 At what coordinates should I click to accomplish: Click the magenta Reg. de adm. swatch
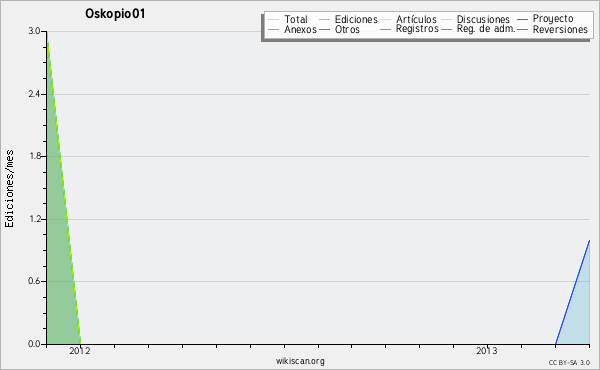click(x=447, y=29)
